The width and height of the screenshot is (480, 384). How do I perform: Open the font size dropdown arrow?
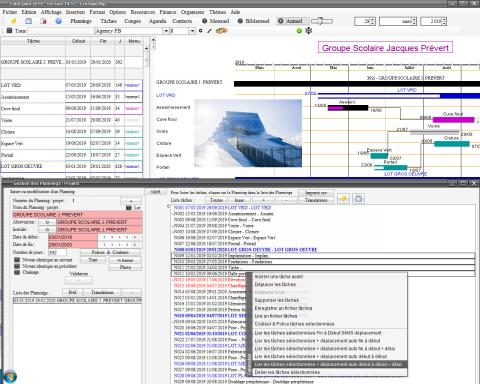click(x=192, y=31)
